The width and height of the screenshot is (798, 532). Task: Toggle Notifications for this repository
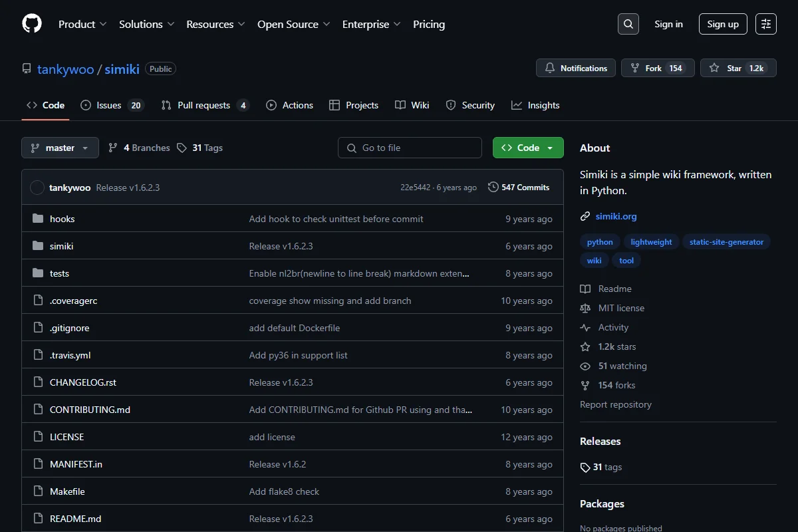click(576, 68)
